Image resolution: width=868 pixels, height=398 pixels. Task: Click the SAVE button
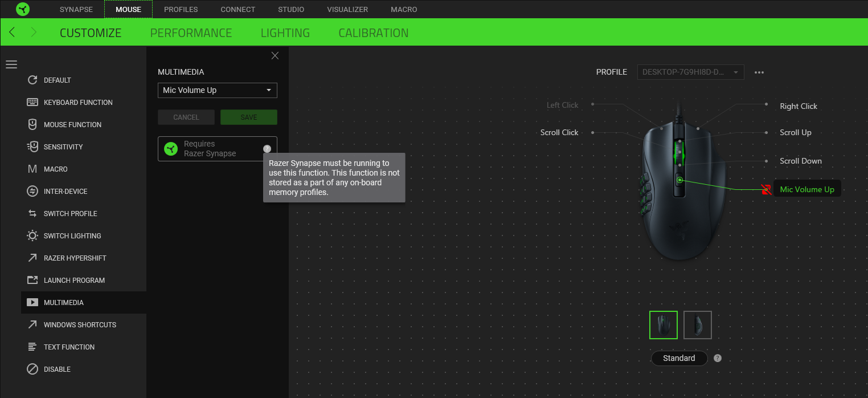click(x=249, y=117)
